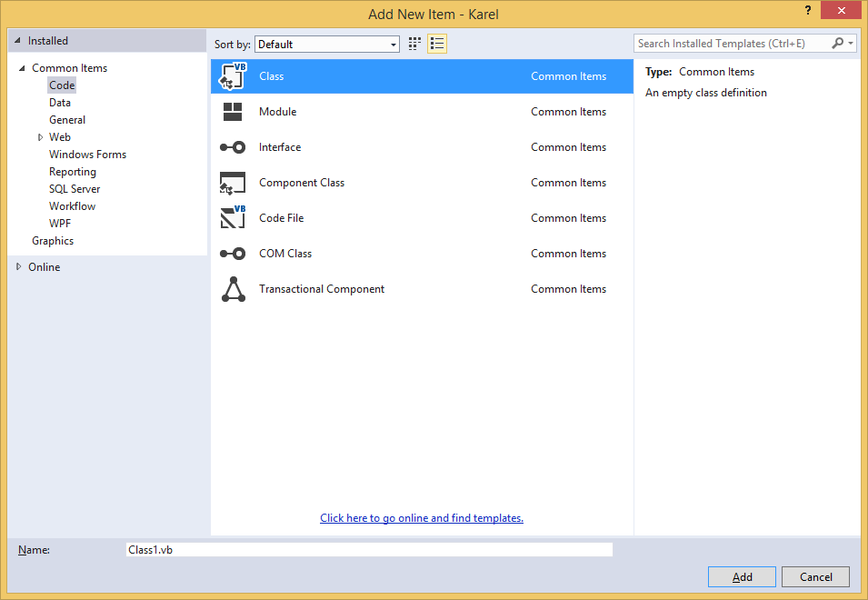The width and height of the screenshot is (868, 600).
Task: Toggle the list view for templates
Action: click(436, 44)
